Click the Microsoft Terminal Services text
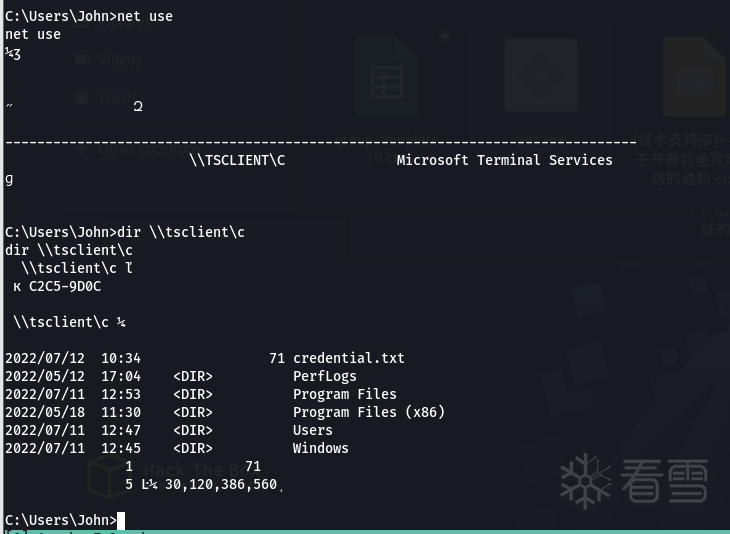Image resolution: width=730 pixels, height=534 pixels. [x=504, y=160]
